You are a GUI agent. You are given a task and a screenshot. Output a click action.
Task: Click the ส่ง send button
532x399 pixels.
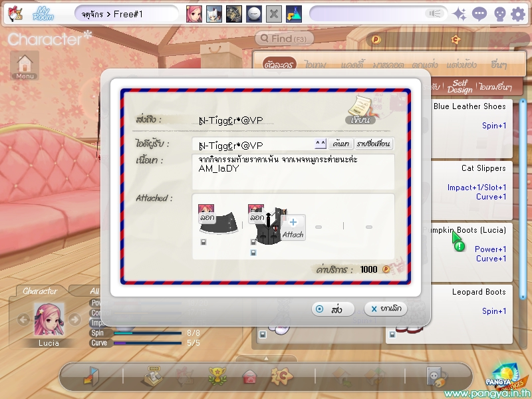tap(333, 309)
